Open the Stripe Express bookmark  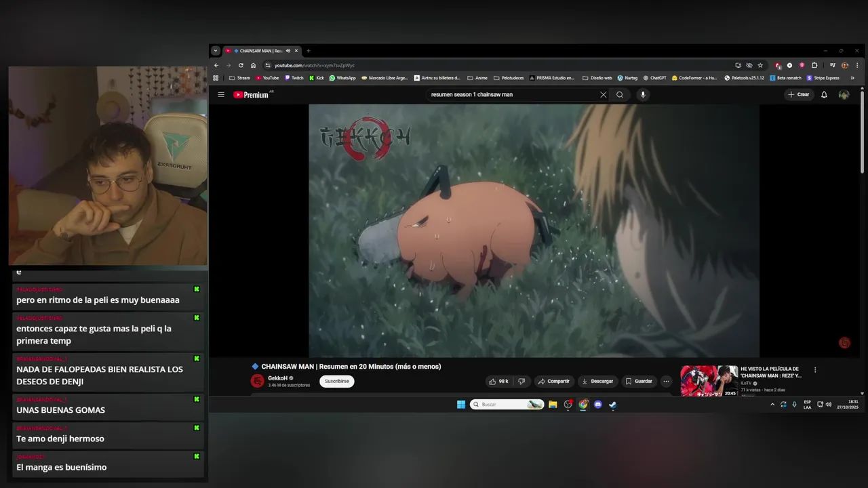[x=823, y=78]
